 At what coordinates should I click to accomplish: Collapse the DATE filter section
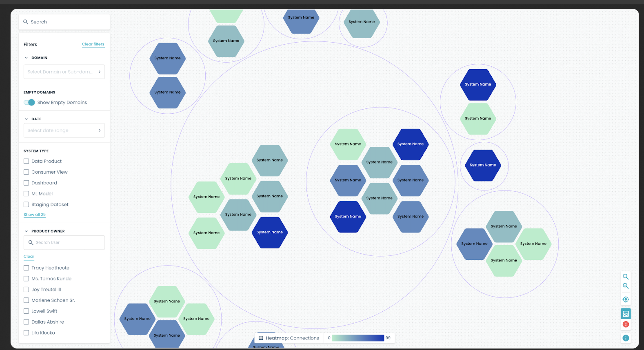(26, 119)
